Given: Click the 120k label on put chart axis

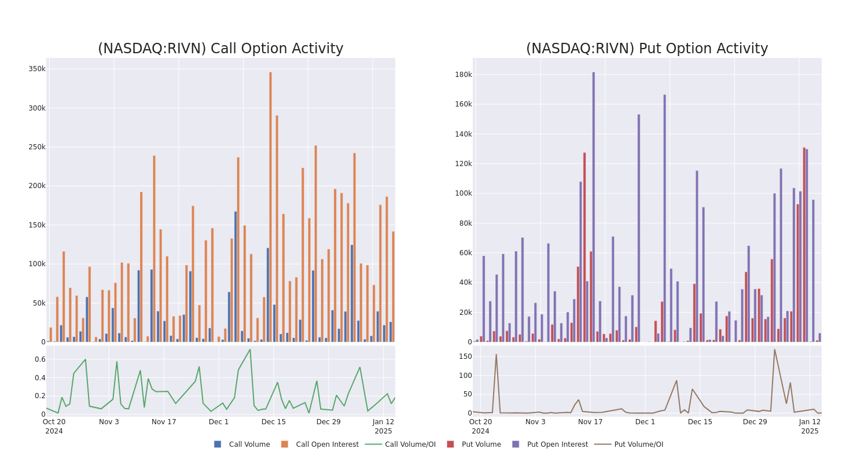Looking at the screenshot, I should (463, 164).
